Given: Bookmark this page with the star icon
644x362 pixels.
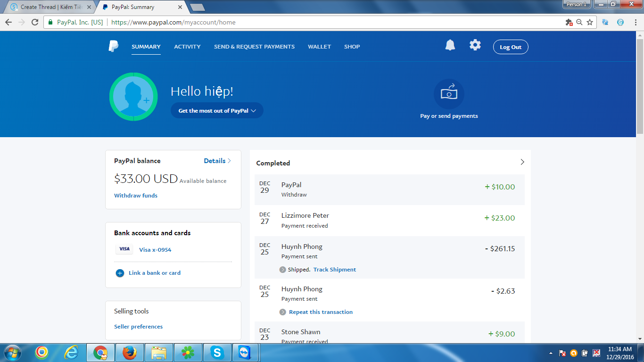Looking at the screenshot, I should [x=590, y=22].
